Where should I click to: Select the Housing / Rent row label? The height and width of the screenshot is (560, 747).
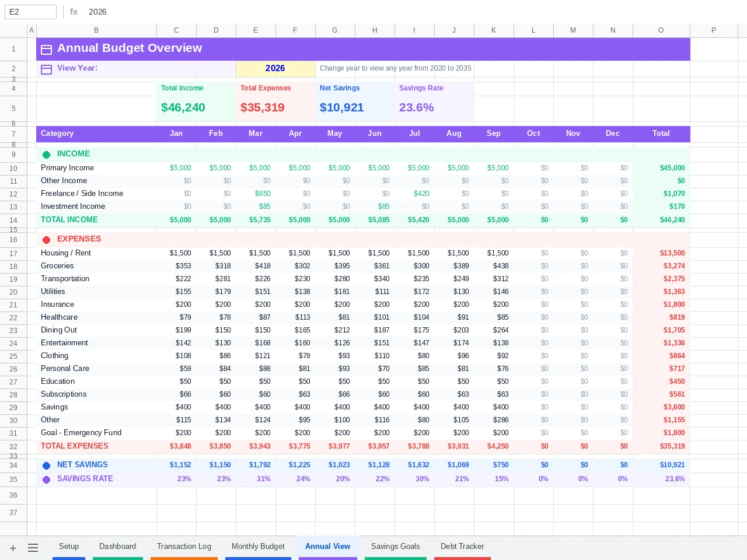(66, 253)
